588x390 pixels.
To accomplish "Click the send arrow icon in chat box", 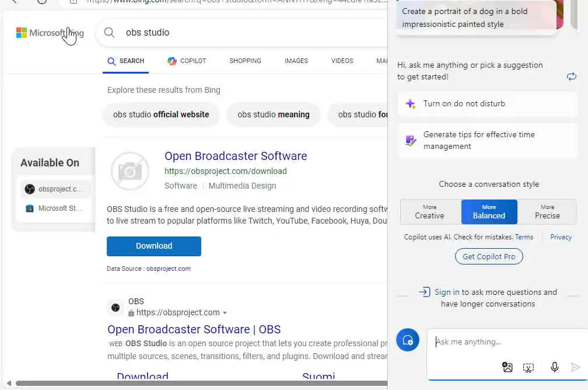I will tap(575, 367).
